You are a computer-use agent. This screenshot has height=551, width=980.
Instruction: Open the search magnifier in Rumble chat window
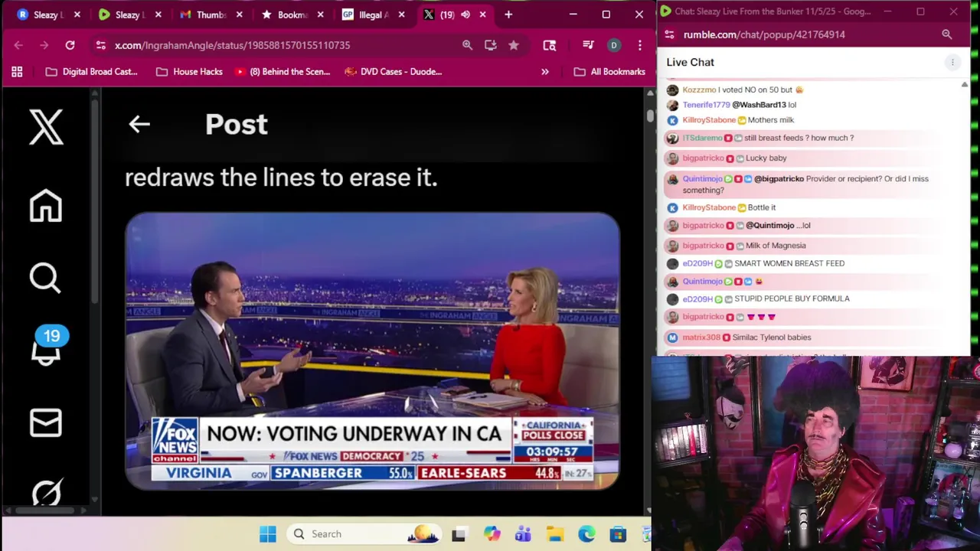click(x=946, y=34)
